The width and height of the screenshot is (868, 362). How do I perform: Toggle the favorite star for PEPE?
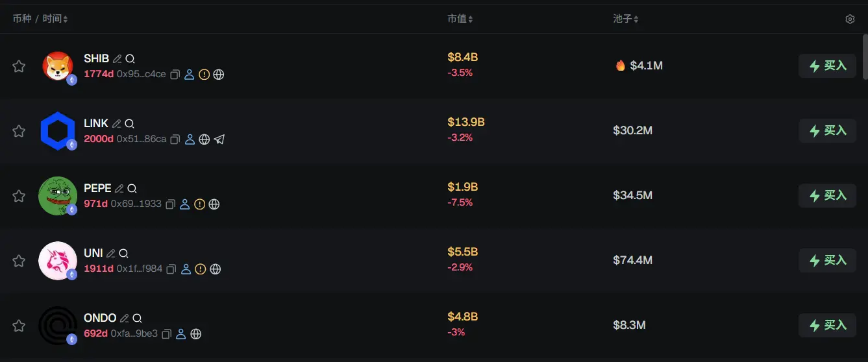point(19,196)
